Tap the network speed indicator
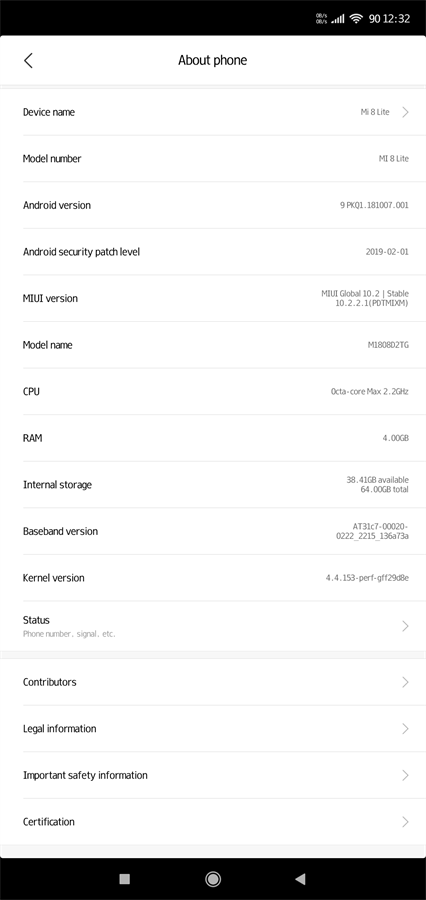 pos(322,19)
